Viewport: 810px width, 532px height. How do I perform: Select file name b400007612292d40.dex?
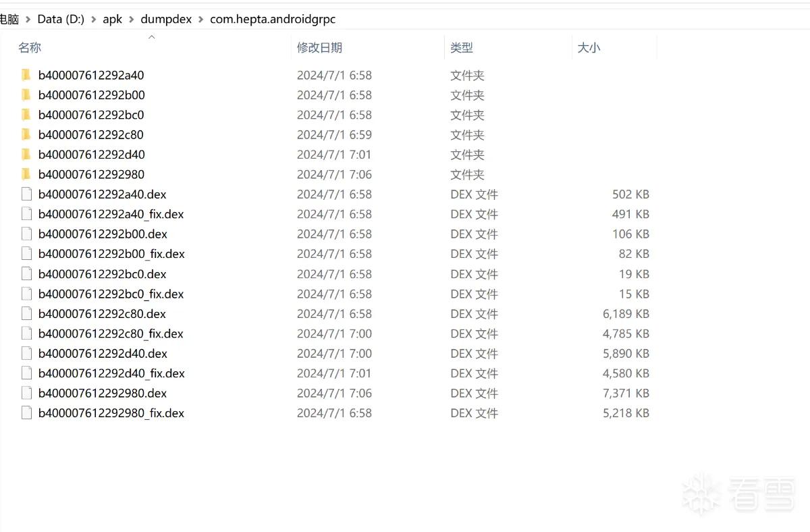pyautogui.click(x=103, y=353)
